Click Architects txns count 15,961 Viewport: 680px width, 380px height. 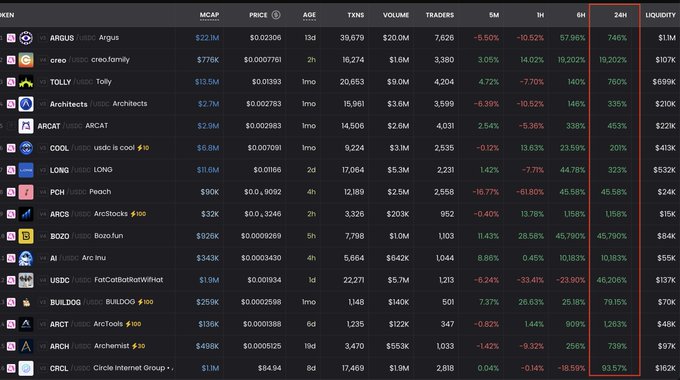pos(353,104)
